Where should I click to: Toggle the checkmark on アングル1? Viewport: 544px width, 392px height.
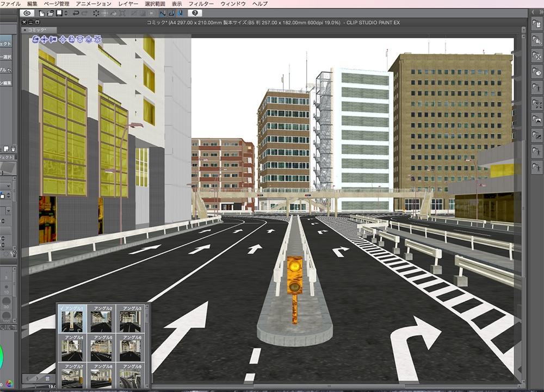coord(62,307)
